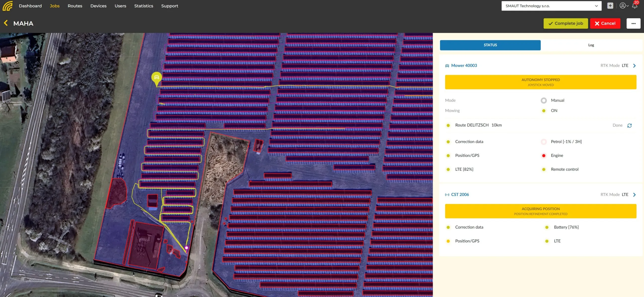Image resolution: width=644 pixels, height=297 pixels.
Task: Expand Mower 40003 details chevron
Action: point(634,66)
